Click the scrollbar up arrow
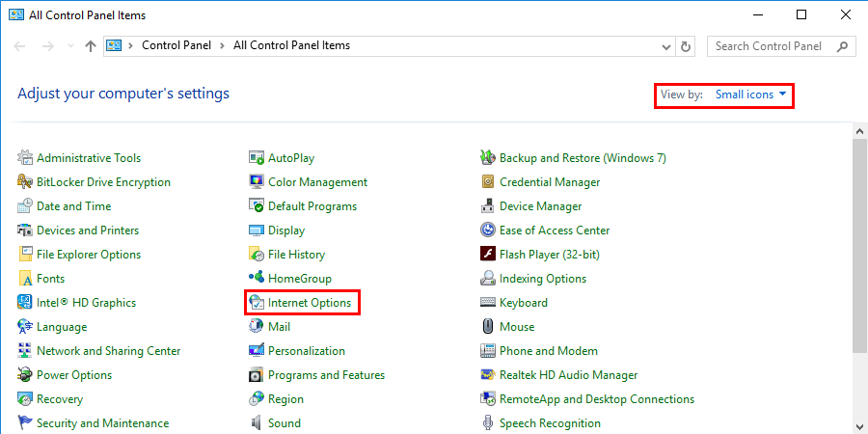 [859, 132]
